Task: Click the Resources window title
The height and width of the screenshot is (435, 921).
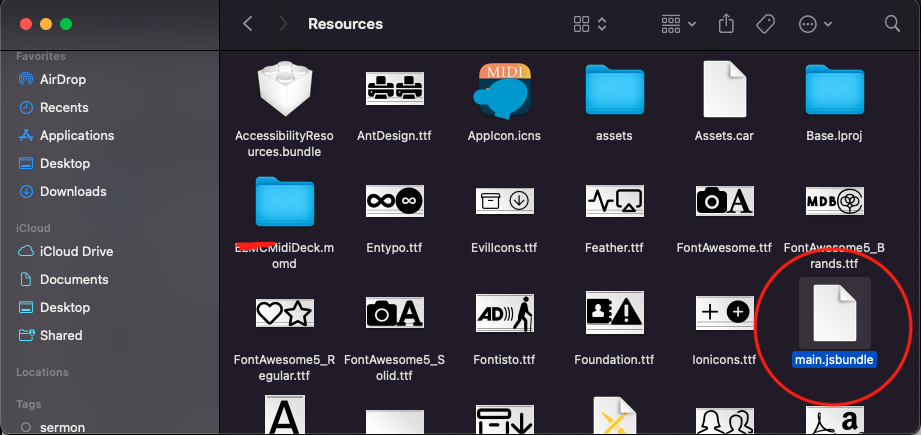Action: pos(345,24)
